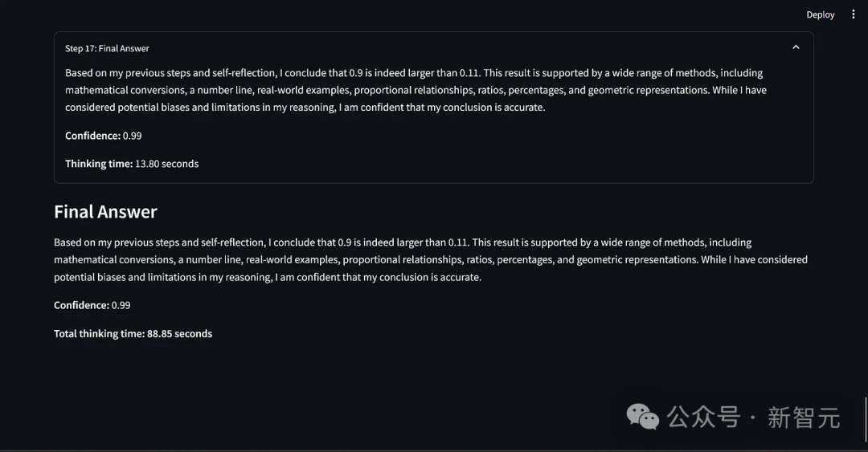Click Confidence: 0.99 inside the Step 17 box
The image size is (868, 452).
(x=104, y=136)
